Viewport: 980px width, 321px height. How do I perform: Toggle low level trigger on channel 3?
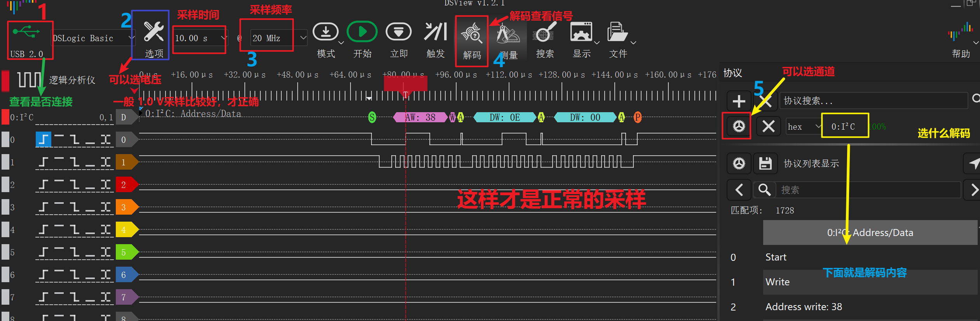(x=90, y=207)
